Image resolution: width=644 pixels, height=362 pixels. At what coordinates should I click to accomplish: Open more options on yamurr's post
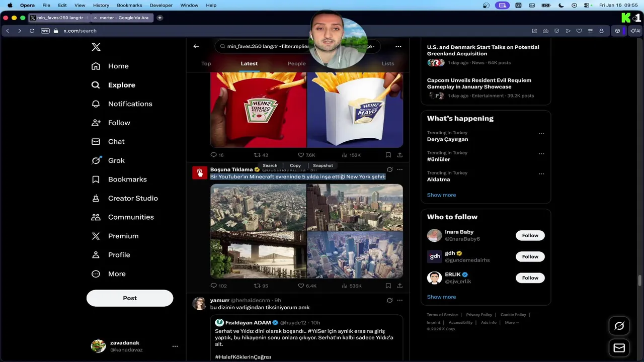click(x=400, y=300)
